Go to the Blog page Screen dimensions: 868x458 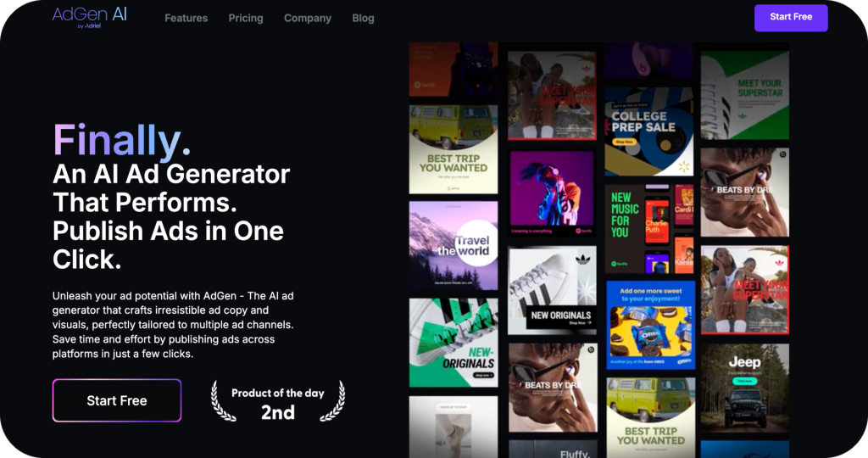pyautogui.click(x=363, y=19)
